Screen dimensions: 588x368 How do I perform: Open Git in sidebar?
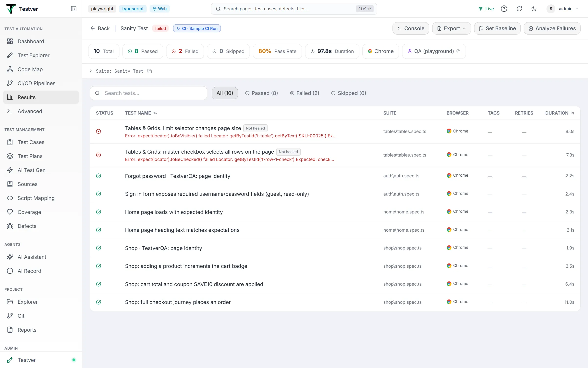41,316
